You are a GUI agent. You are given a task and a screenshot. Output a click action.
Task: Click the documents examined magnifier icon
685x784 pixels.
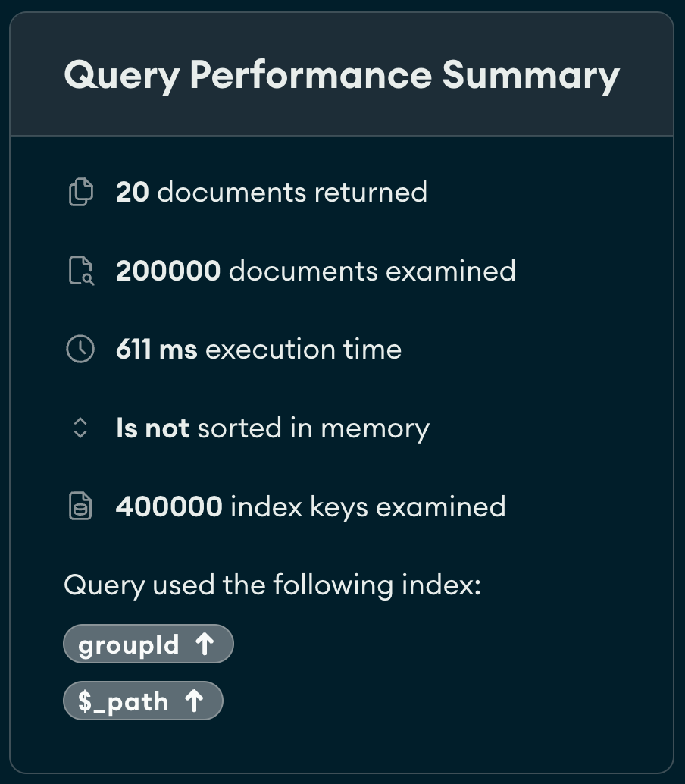coord(80,271)
